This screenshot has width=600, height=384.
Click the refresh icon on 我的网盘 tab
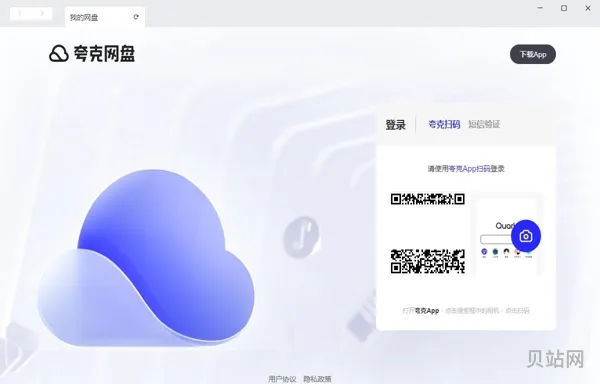coord(136,17)
